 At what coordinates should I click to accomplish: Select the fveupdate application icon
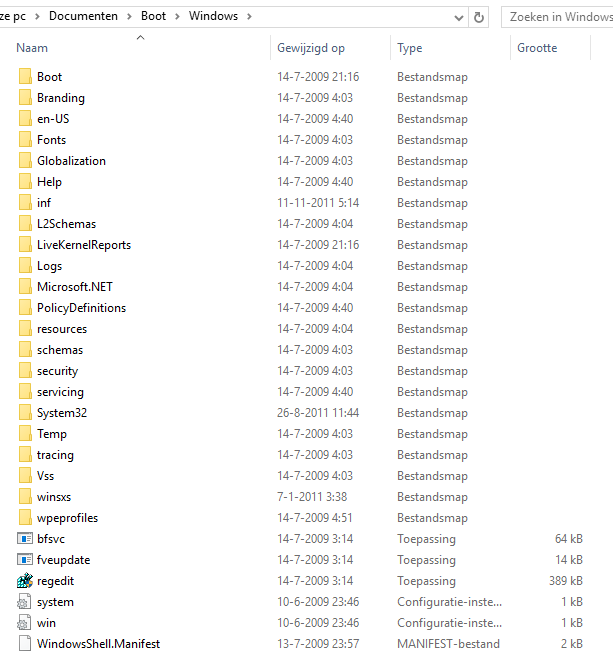25,559
